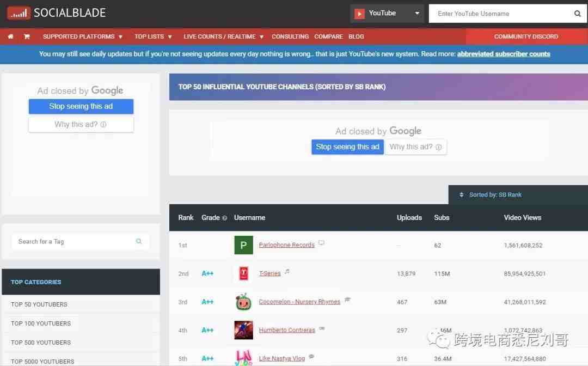Screen dimensions: 588x366
Task: Open the Parlophone Records channel link
Action: [x=286, y=245]
